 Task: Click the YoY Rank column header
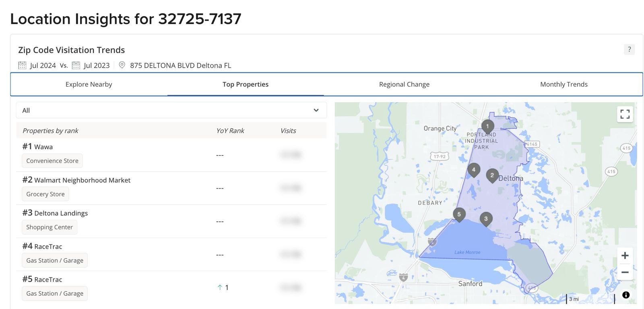[x=230, y=130]
